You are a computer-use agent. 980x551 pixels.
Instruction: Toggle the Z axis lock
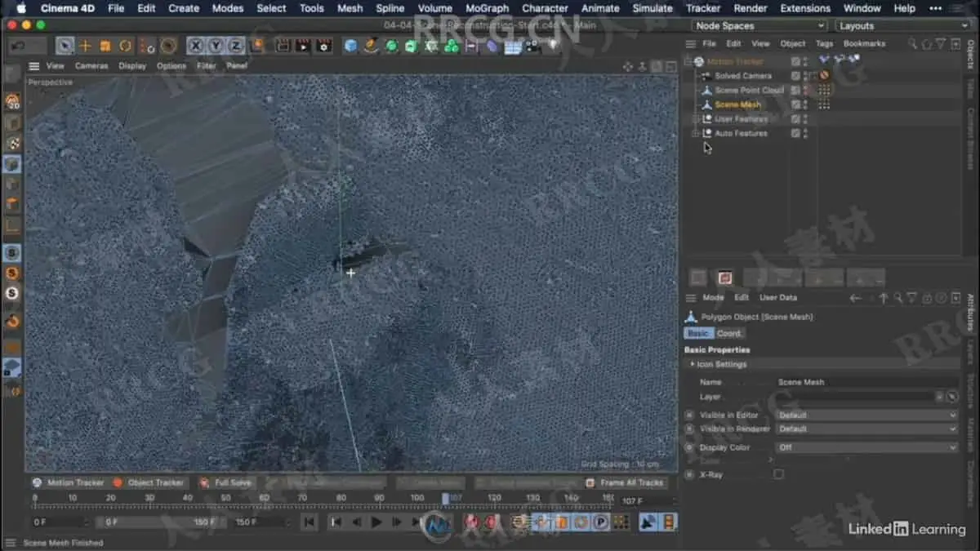tap(235, 46)
